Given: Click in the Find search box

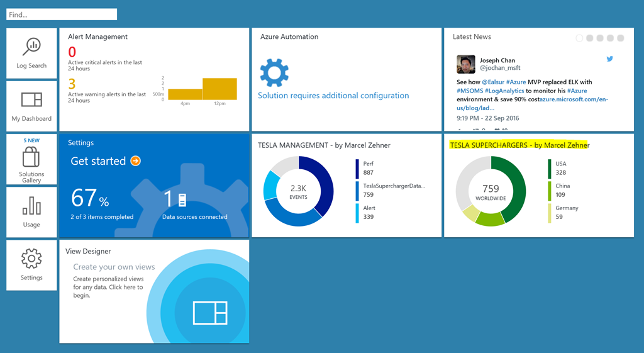Looking at the screenshot, I should pyautogui.click(x=62, y=14).
